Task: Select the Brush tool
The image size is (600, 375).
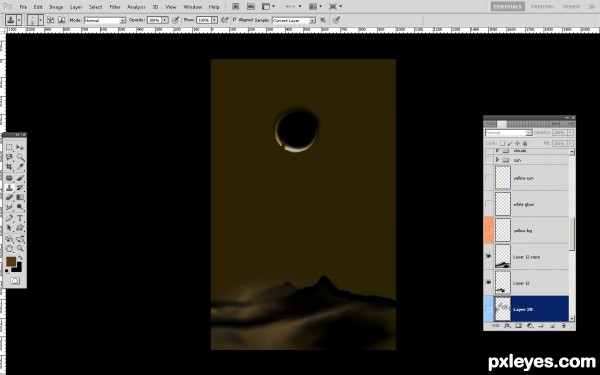Action: pos(20,178)
